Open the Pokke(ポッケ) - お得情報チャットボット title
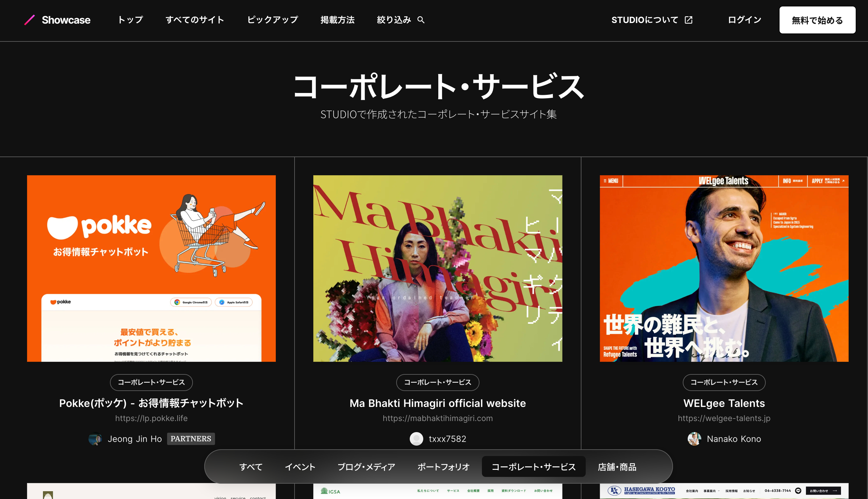The height and width of the screenshot is (499, 868). pyautogui.click(x=151, y=403)
